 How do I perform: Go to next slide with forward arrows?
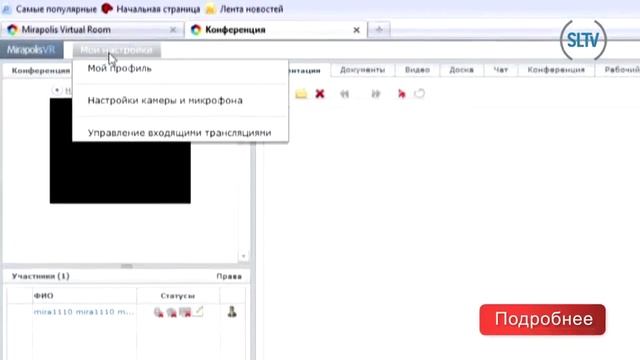(x=376, y=94)
